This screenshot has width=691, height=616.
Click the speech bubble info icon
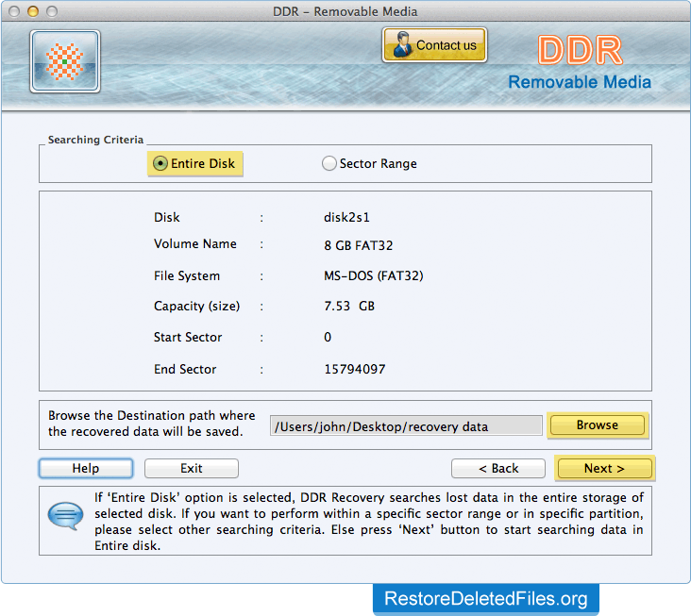point(66,516)
